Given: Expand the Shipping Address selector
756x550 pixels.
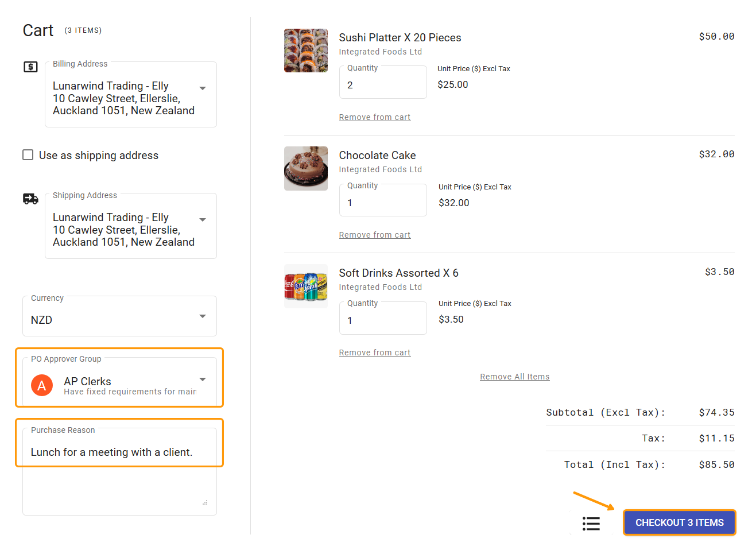Looking at the screenshot, I should point(202,219).
